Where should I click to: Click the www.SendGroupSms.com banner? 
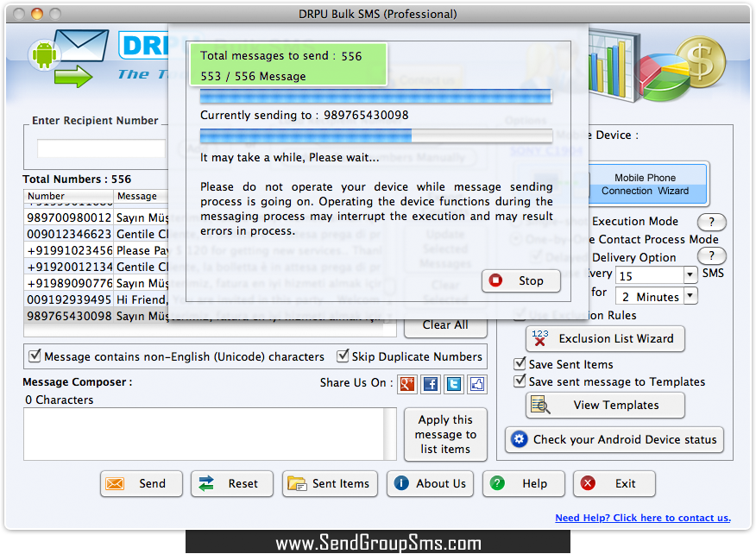[x=377, y=542]
